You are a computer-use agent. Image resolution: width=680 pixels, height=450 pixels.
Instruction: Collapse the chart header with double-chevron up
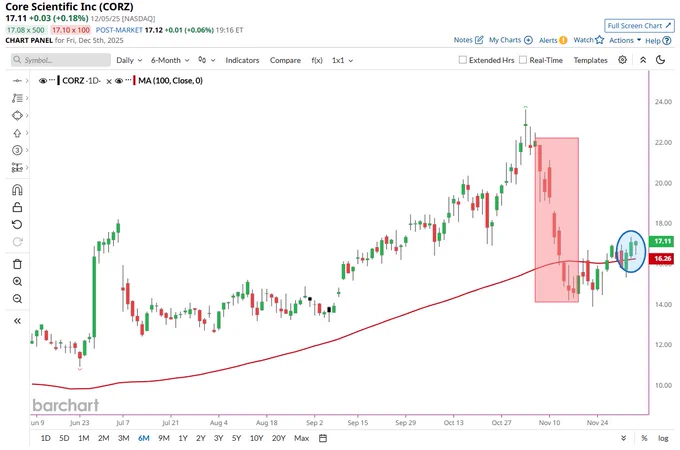pyautogui.click(x=643, y=60)
